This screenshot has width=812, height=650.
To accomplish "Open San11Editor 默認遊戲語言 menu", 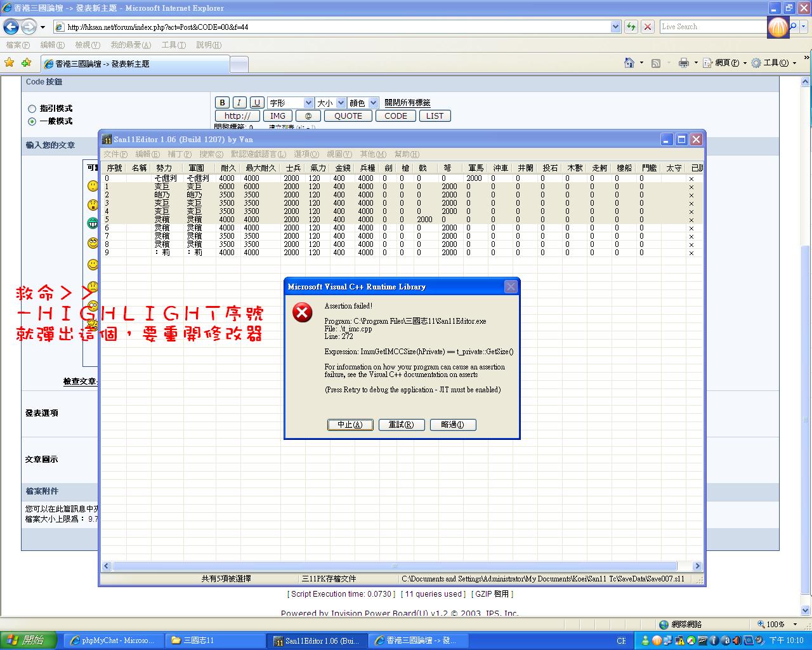I will 258,154.
